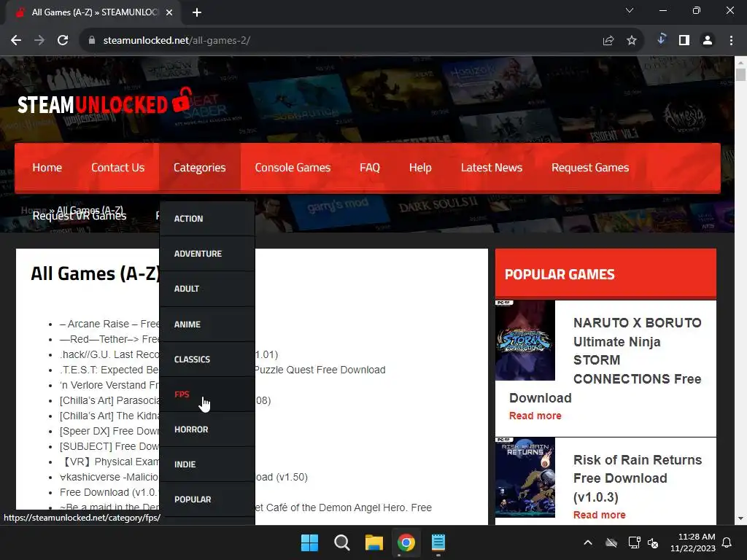Reload the page with the refresh icon

tap(63, 41)
